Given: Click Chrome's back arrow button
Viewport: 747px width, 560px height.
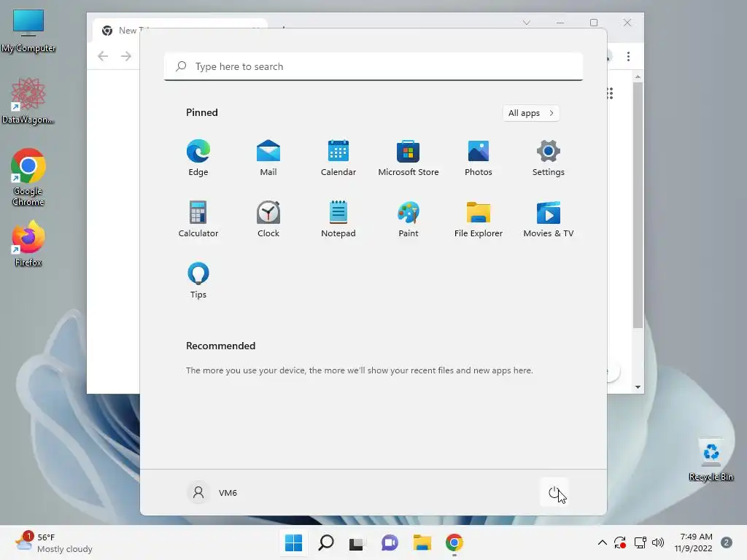Looking at the screenshot, I should [103, 56].
